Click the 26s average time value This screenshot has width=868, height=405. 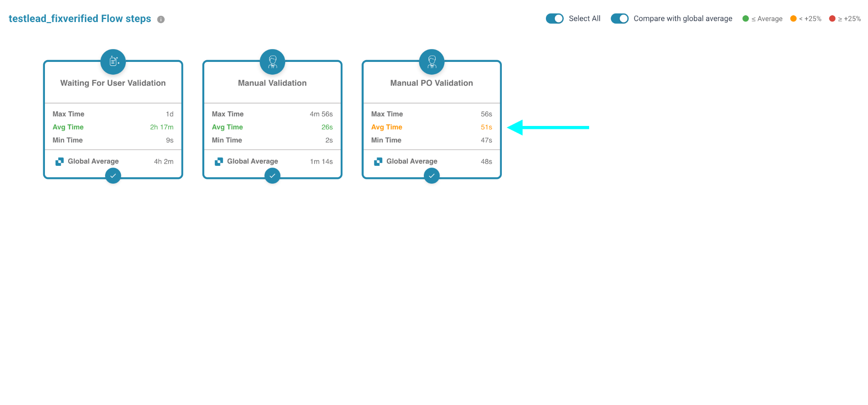click(327, 127)
